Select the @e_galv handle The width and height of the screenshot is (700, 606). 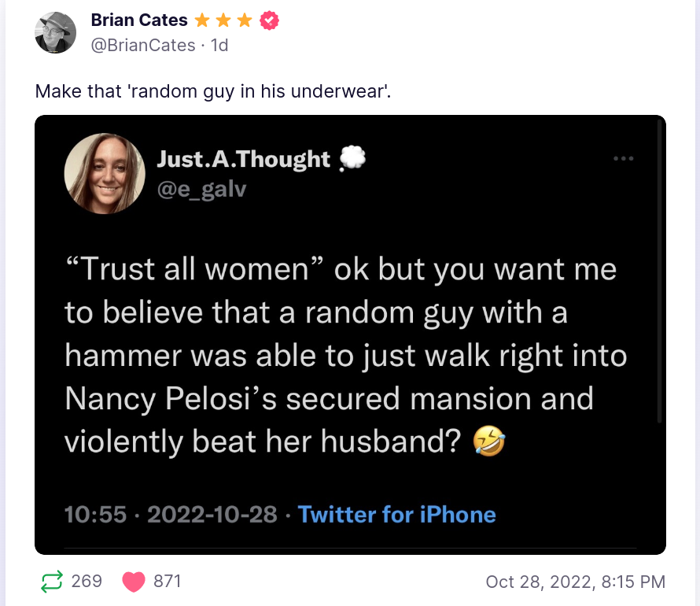(x=201, y=190)
